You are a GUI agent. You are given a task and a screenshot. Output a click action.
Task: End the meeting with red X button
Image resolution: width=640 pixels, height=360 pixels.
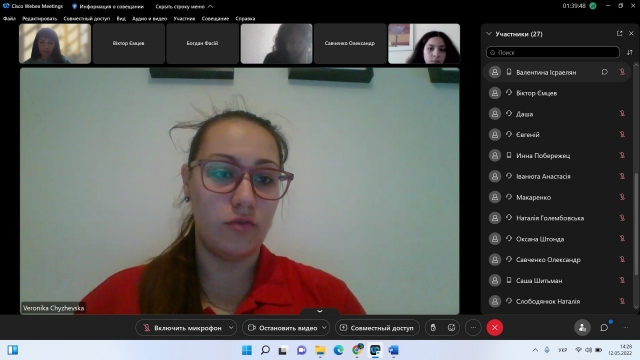click(x=495, y=328)
